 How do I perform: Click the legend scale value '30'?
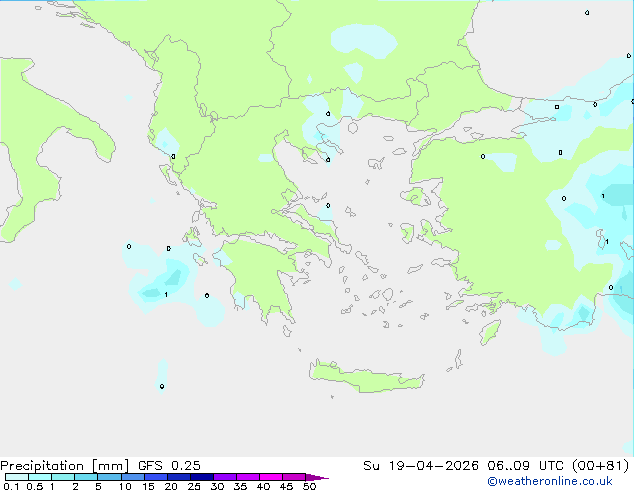click(217, 486)
